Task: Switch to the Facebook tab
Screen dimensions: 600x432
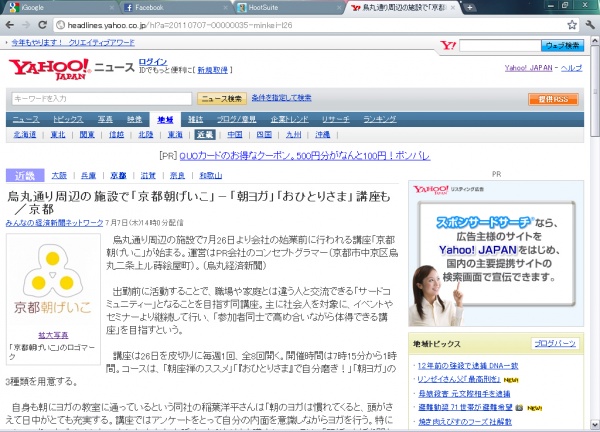Action: [x=174, y=7]
